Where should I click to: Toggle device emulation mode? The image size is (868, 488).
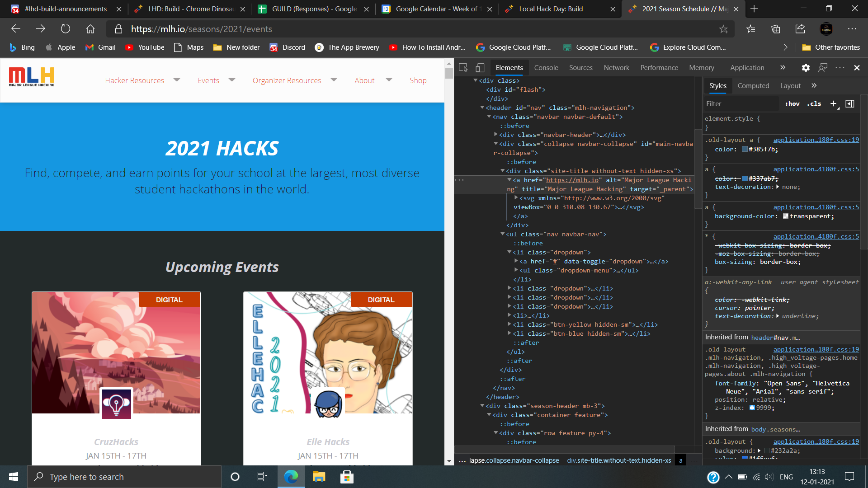point(480,67)
